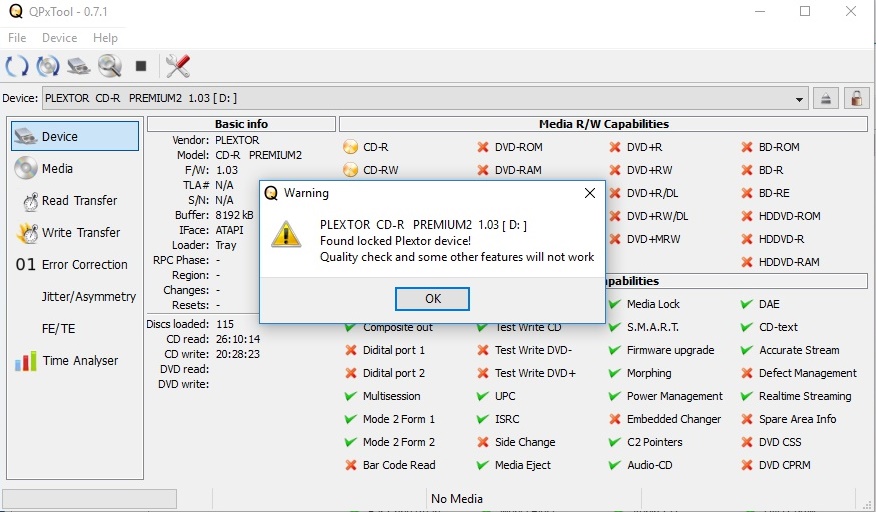
Task: Click the Media R/W Capabilities header
Action: (603, 124)
